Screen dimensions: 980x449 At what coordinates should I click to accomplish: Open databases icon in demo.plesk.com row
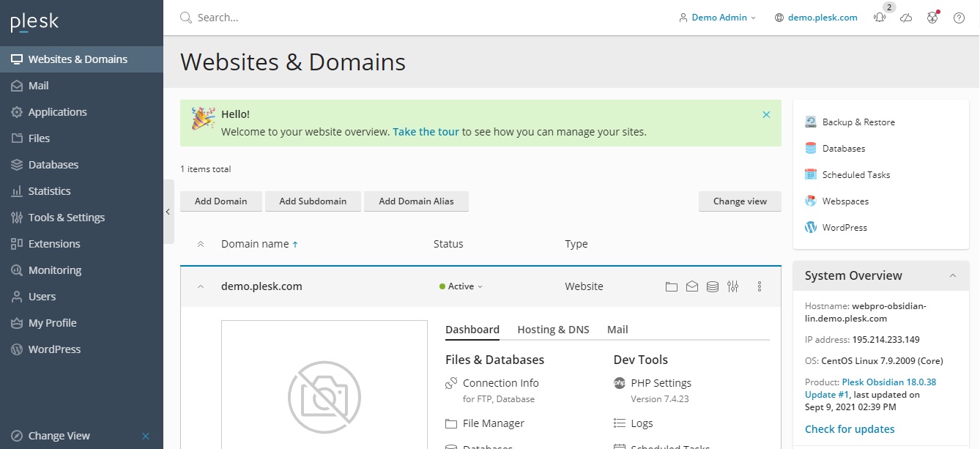712,286
